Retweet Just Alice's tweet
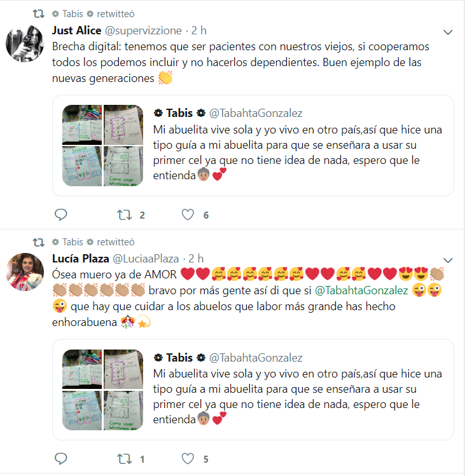This screenshot has height=476, width=465. click(125, 215)
